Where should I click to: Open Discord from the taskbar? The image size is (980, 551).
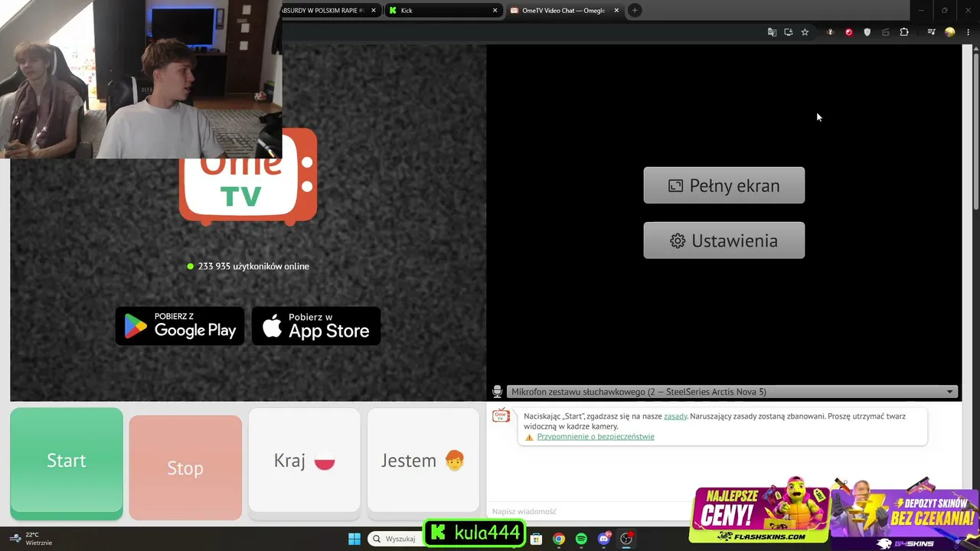(x=604, y=539)
